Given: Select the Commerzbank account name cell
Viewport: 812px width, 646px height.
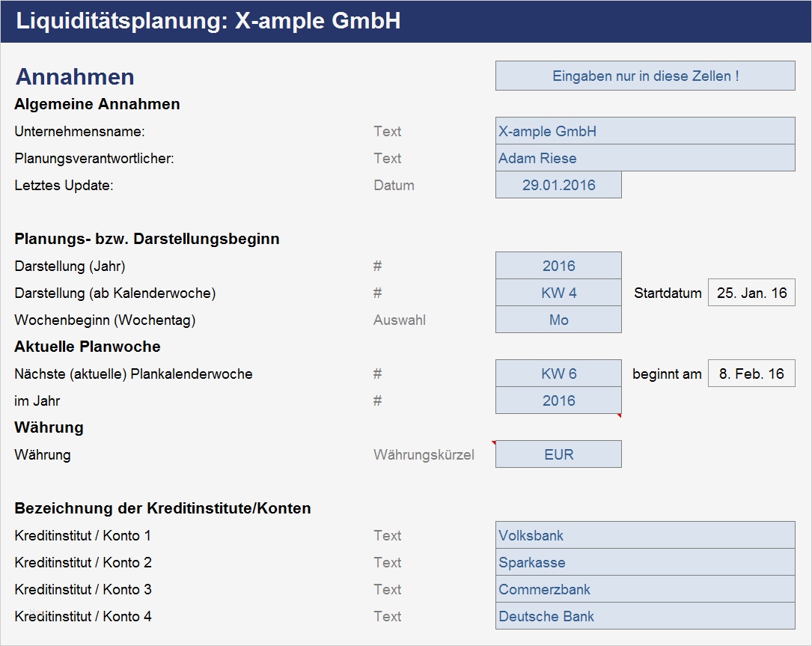Looking at the screenshot, I should pyautogui.click(x=644, y=589).
